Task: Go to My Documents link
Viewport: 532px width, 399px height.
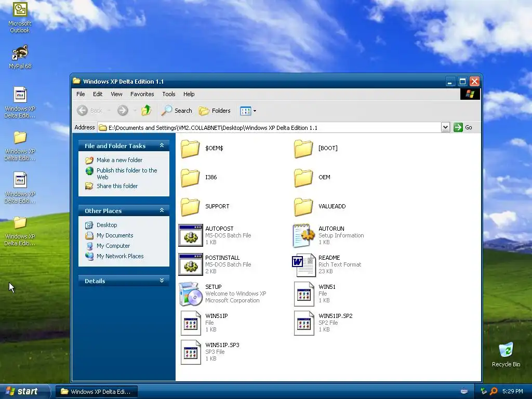Action: coord(115,235)
